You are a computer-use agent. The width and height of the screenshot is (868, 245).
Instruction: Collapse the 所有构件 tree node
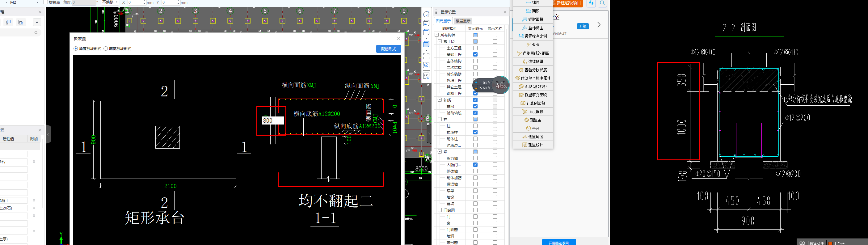(436, 35)
